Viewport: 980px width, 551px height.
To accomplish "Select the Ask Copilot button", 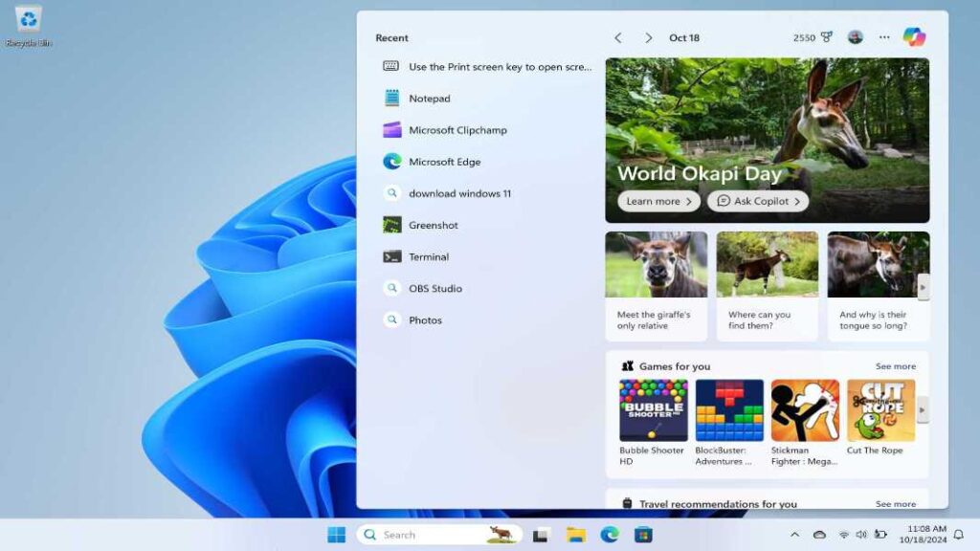I will (758, 201).
